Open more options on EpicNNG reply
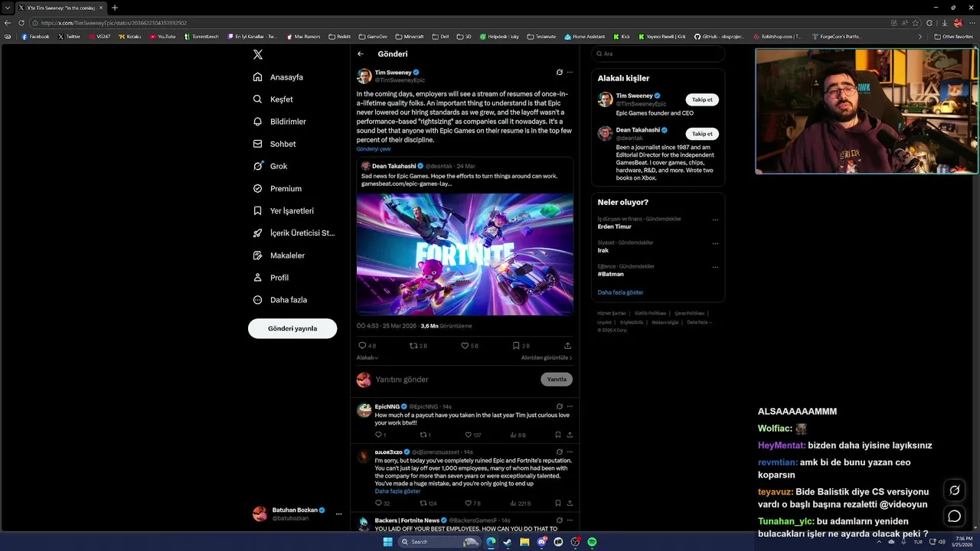 pyautogui.click(x=570, y=406)
